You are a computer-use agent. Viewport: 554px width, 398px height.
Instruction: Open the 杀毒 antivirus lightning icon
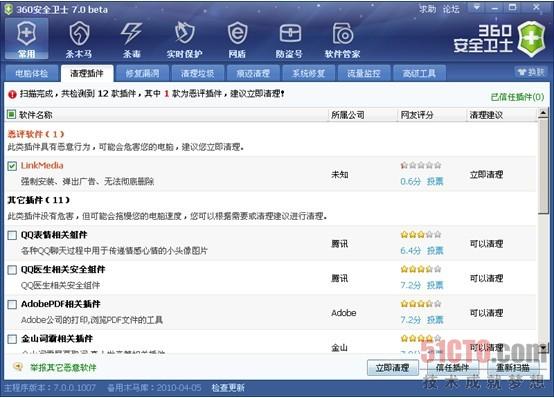[131, 39]
